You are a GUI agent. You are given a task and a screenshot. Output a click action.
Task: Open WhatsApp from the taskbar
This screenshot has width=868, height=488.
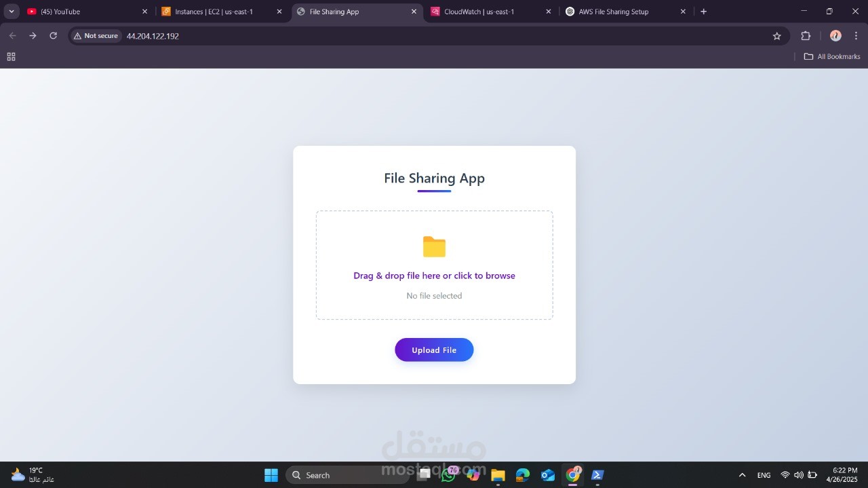point(448,475)
